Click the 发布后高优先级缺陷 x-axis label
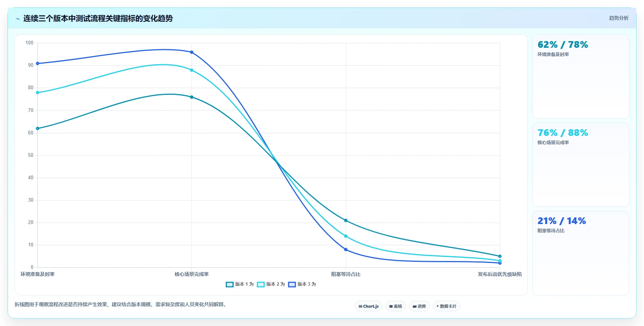This screenshot has width=644, height=326. pyautogui.click(x=500, y=274)
